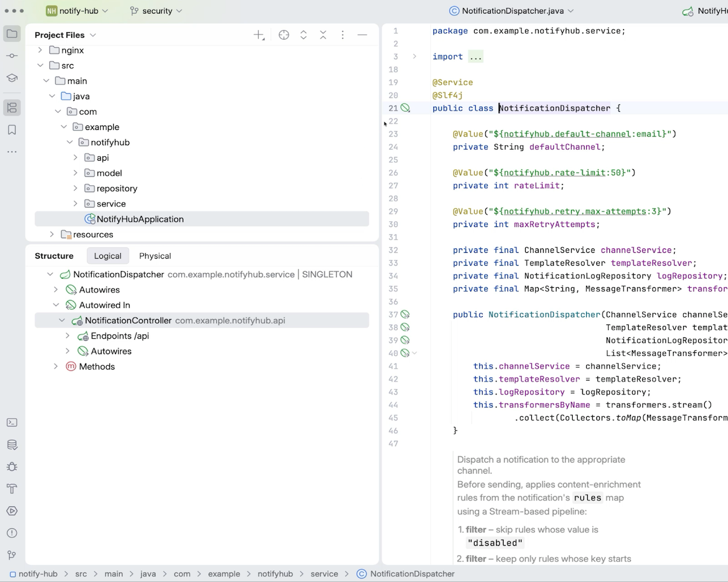Expand the service package
This screenshot has height=582, width=728.
(75, 204)
